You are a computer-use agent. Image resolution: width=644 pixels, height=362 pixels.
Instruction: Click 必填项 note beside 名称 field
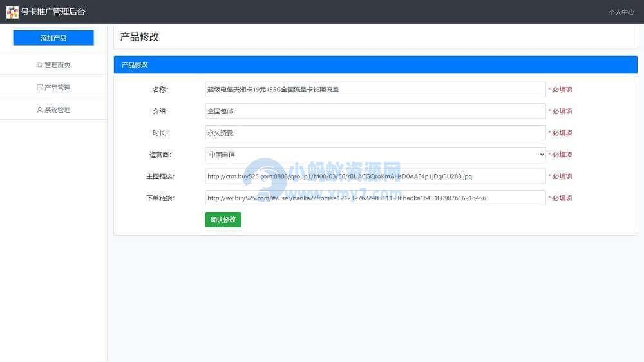[x=560, y=90]
